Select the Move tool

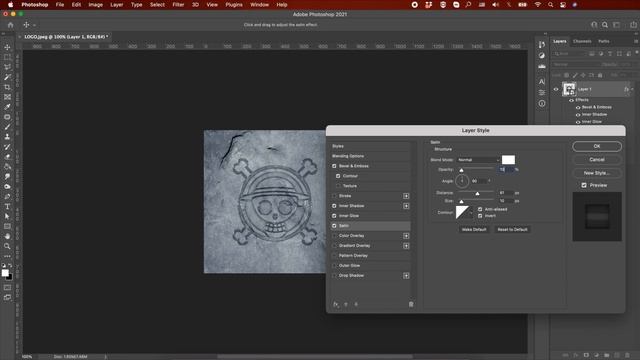pyautogui.click(x=7, y=47)
